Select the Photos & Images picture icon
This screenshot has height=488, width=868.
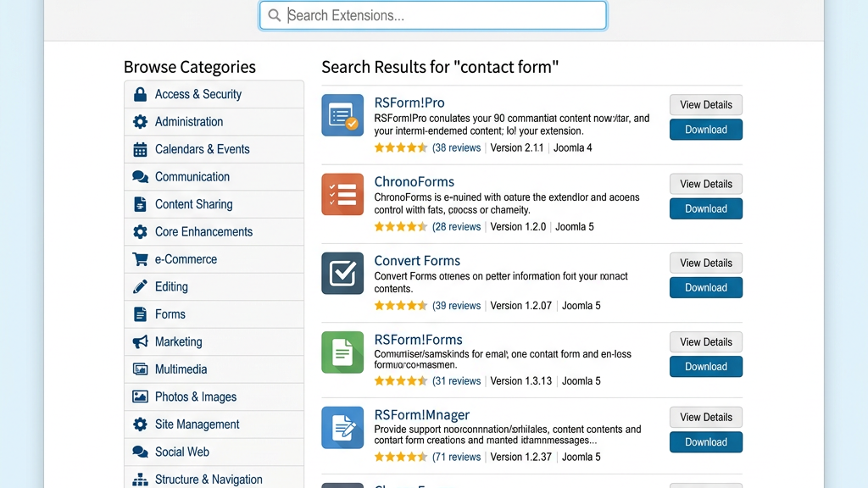click(x=141, y=396)
